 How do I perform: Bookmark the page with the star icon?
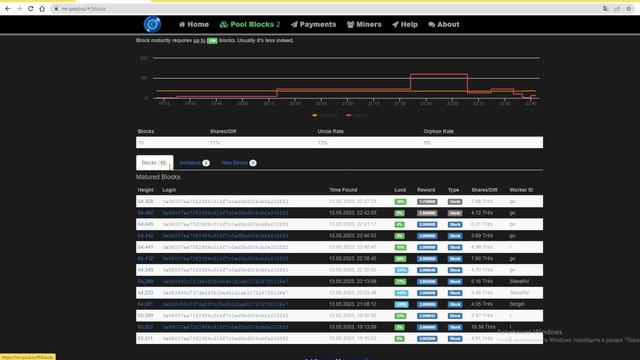pyautogui.click(x=629, y=9)
